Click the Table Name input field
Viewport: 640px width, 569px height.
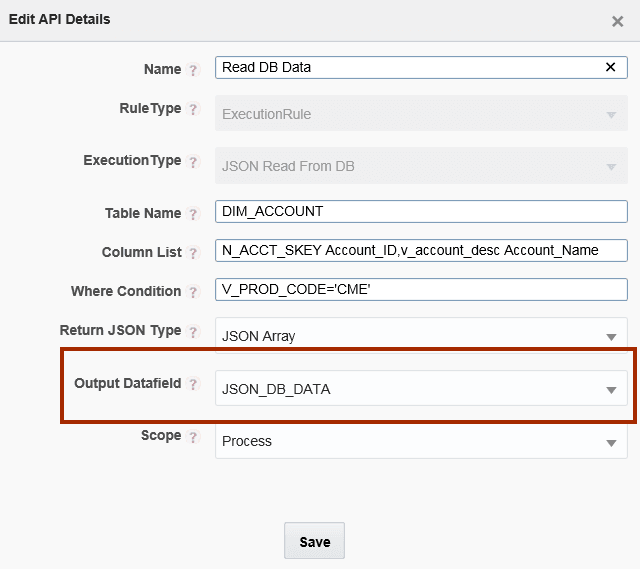[x=421, y=211]
